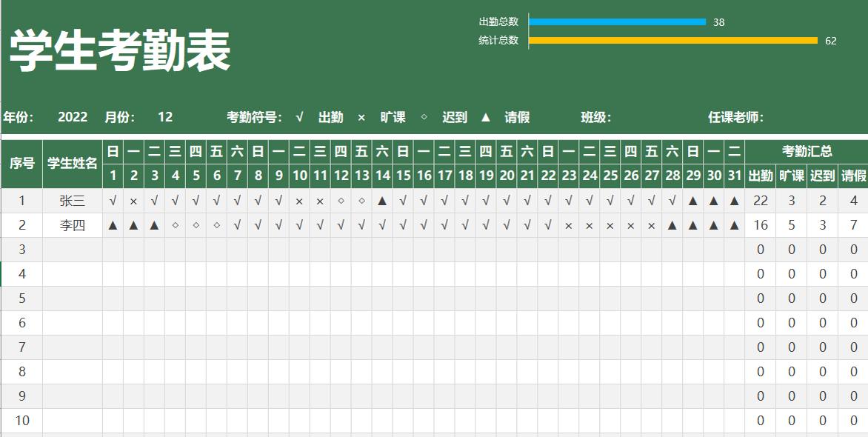Select 张三's ▲ mark on day 14

[x=382, y=201]
